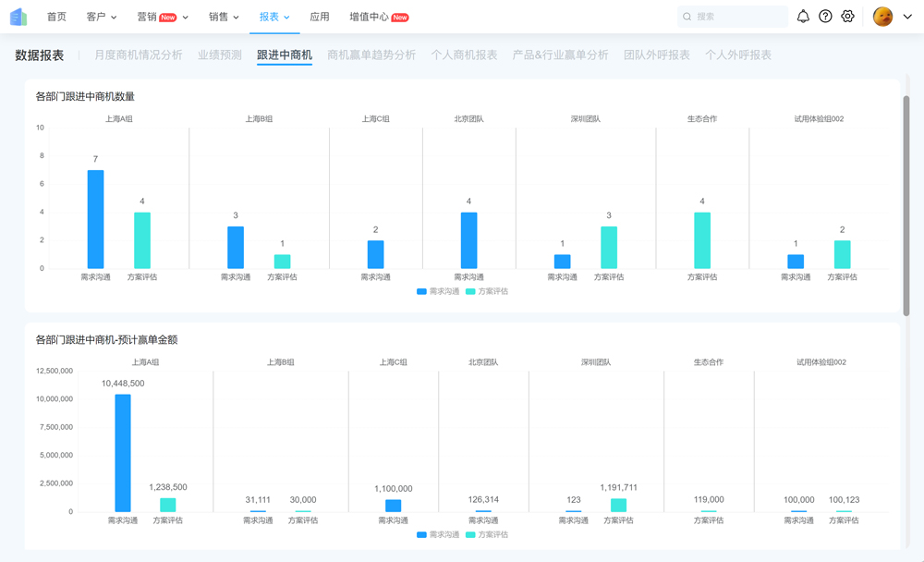Click the search magnifier icon
The image size is (924, 562).
(686, 16)
